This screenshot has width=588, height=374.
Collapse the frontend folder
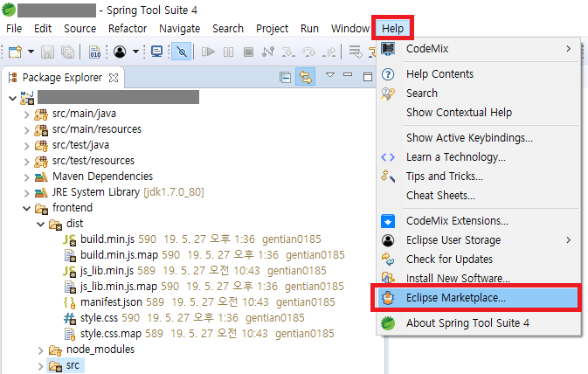click(25, 208)
